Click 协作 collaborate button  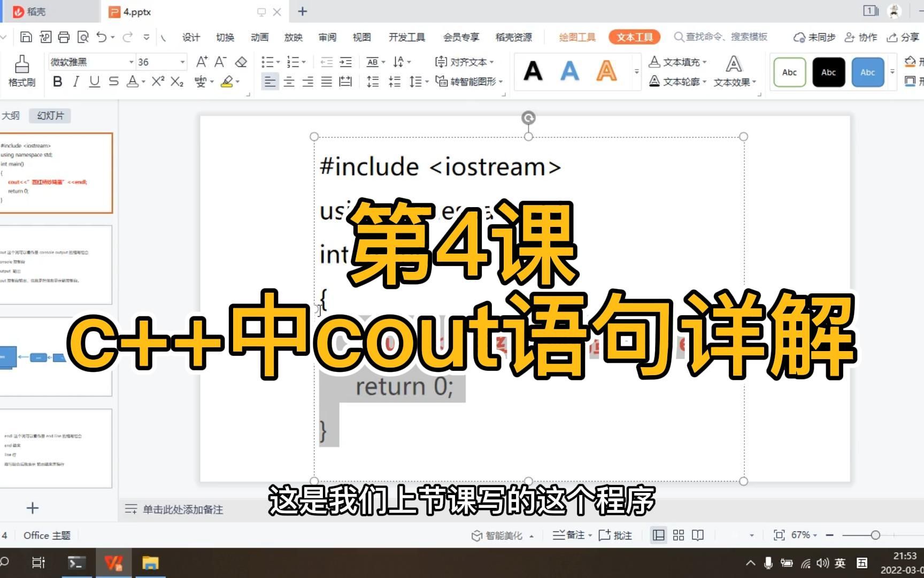coord(861,37)
